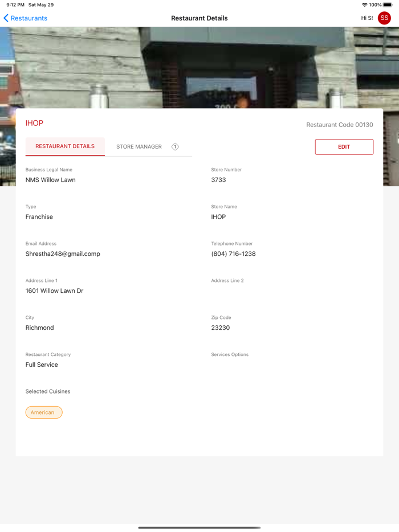
Task: Tap the back chevron arrow icon
Action: pos(6,18)
